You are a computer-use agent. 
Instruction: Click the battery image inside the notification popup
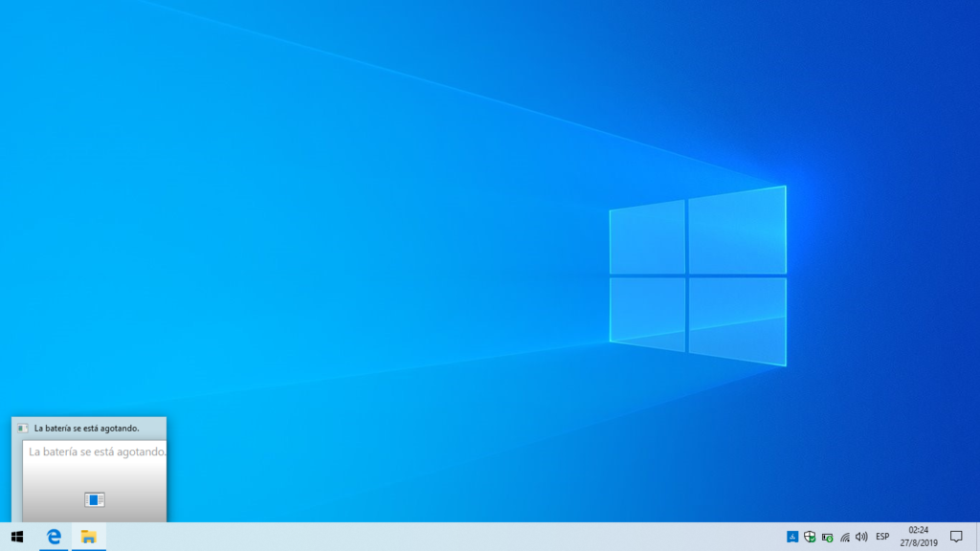click(x=96, y=498)
